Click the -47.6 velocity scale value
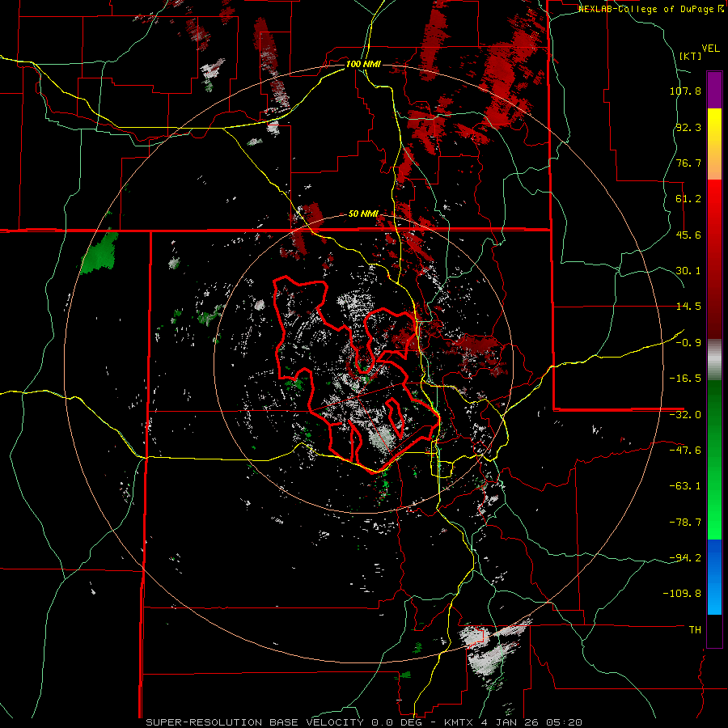 coord(685,451)
